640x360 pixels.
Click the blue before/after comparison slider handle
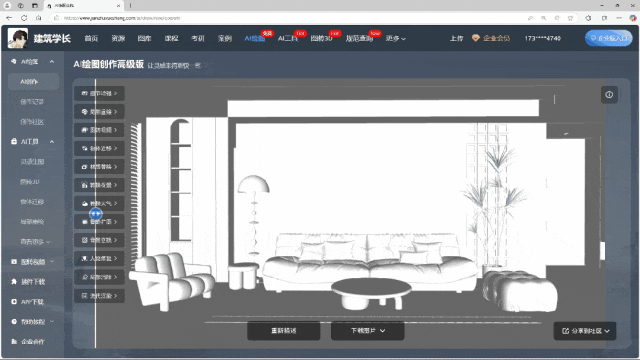click(x=96, y=213)
